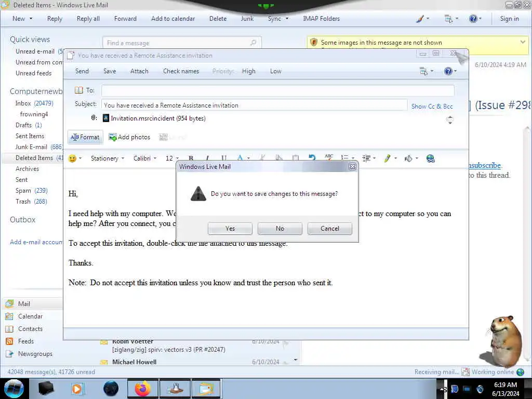Click Yes to save message changes

click(230, 229)
